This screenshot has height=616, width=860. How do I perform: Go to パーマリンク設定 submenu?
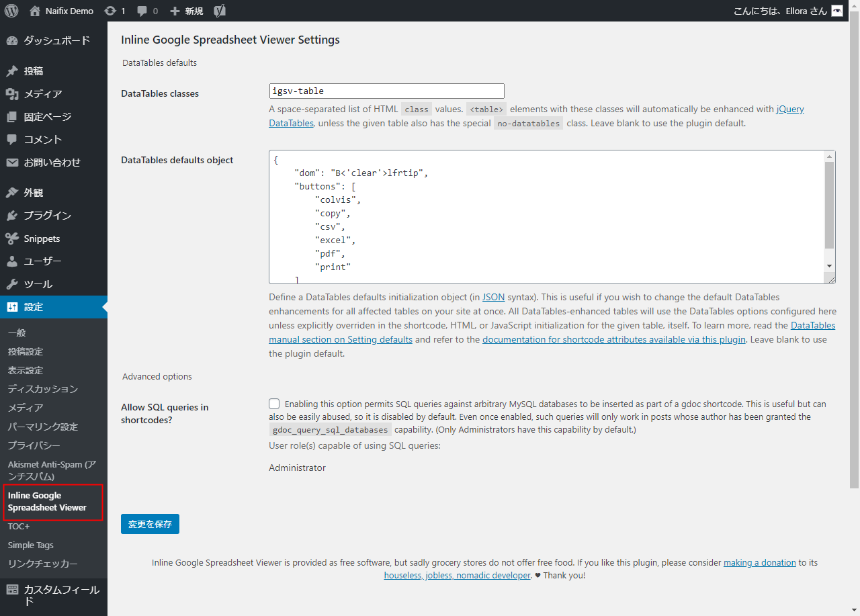click(x=43, y=427)
